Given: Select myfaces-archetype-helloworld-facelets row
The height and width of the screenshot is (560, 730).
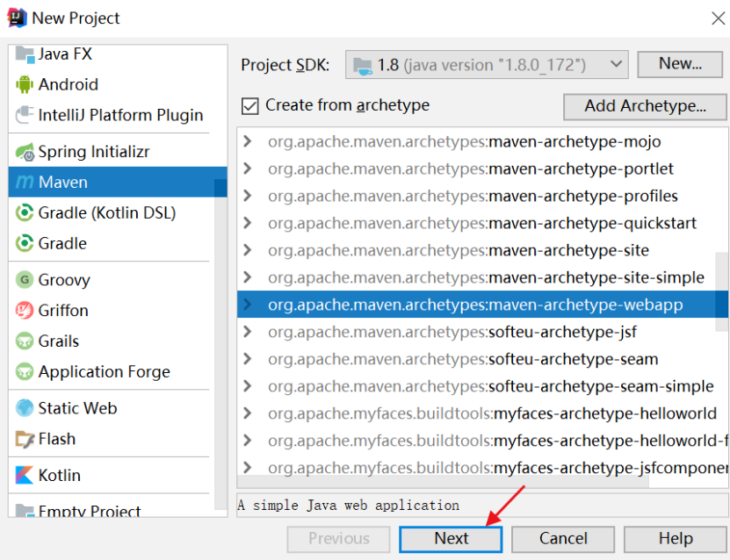Looking at the screenshot, I should pyautogui.click(x=482, y=441).
